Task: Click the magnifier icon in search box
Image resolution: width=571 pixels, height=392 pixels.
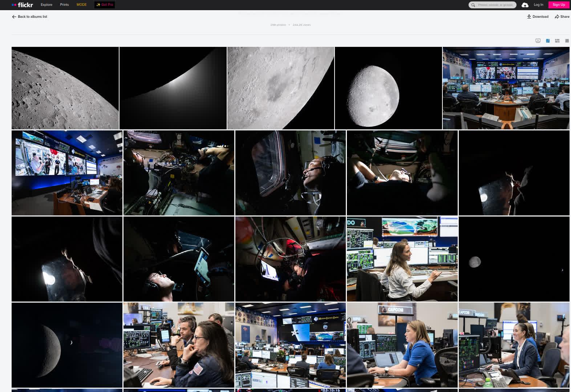Action: coord(473,5)
